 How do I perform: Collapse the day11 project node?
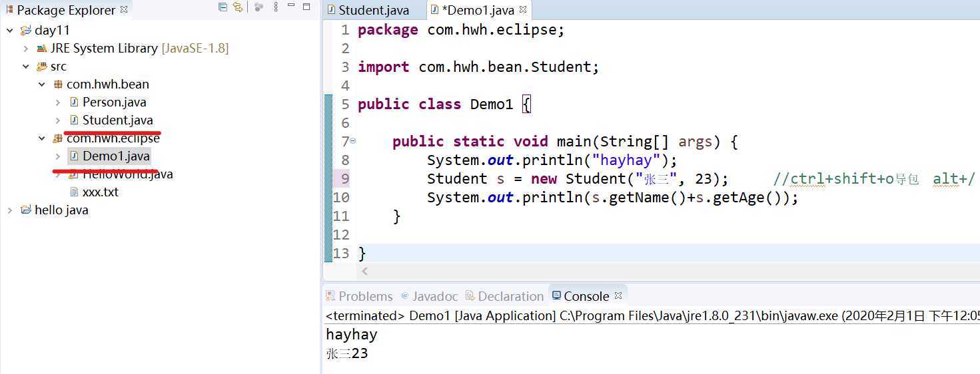[x=10, y=31]
